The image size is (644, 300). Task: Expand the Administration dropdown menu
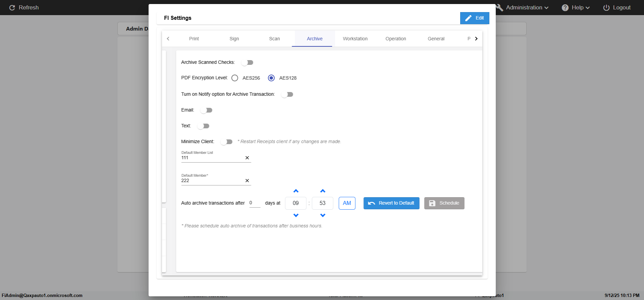527,8
